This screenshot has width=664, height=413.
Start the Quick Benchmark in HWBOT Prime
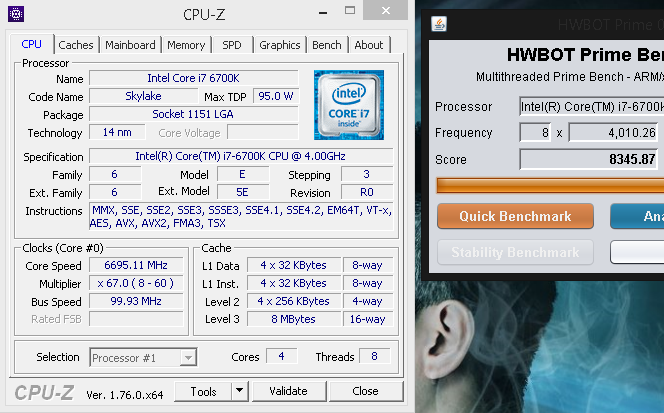point(515,216)
